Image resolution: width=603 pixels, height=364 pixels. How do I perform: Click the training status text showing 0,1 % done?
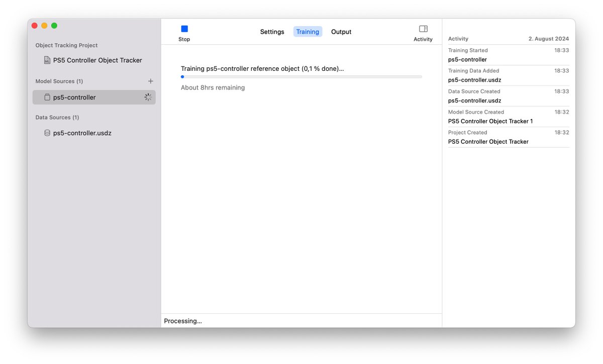pyautogui.click(x=262, y=69)
